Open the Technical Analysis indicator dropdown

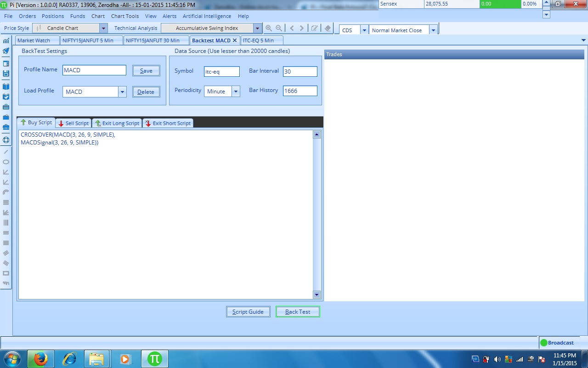pos(257,28)
